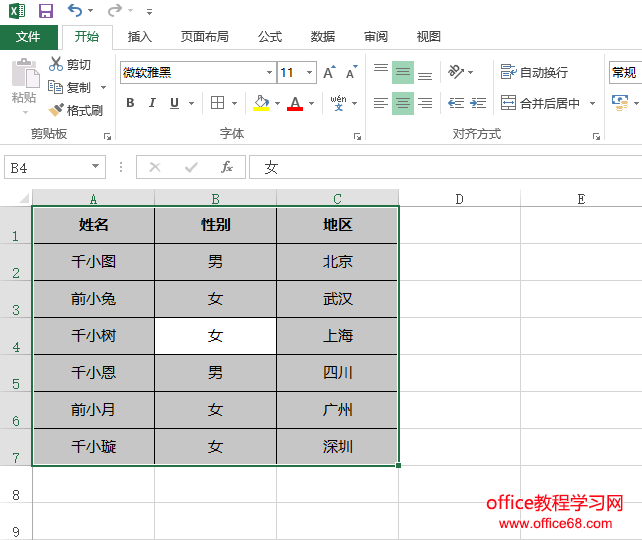This screenshot has height=540, width=642.
Task: Open the Name Box dropdown arrow
Action: click(95, 166)
